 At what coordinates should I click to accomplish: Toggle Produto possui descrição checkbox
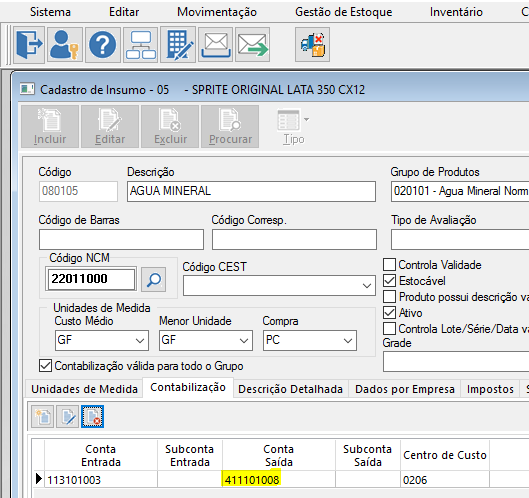pyautogui.click(x=389, y=297)
